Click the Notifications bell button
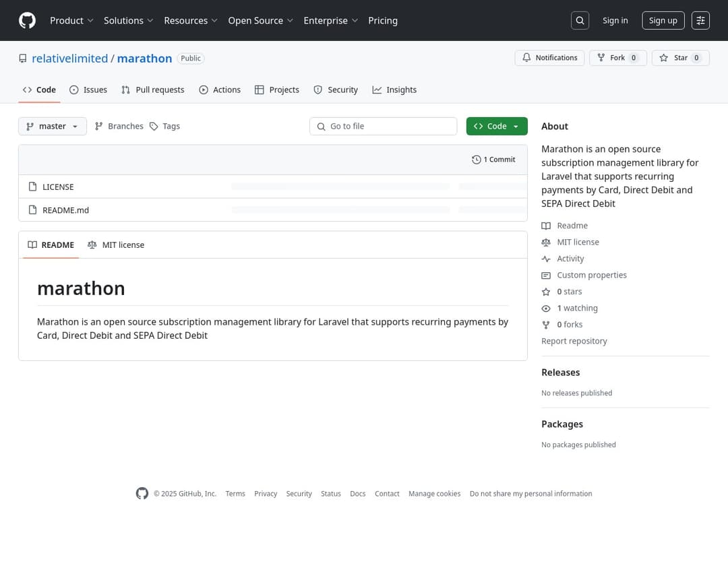728x582 pixels. (549, 57)
